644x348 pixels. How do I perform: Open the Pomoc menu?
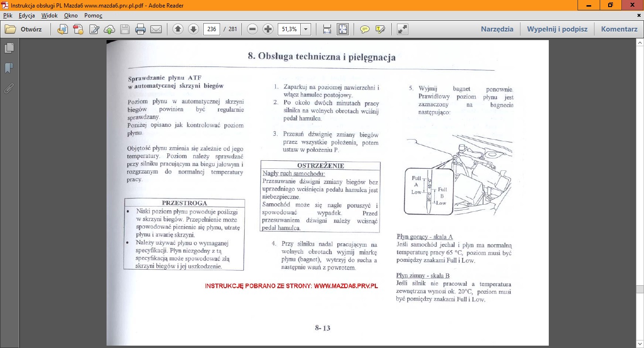93,16
